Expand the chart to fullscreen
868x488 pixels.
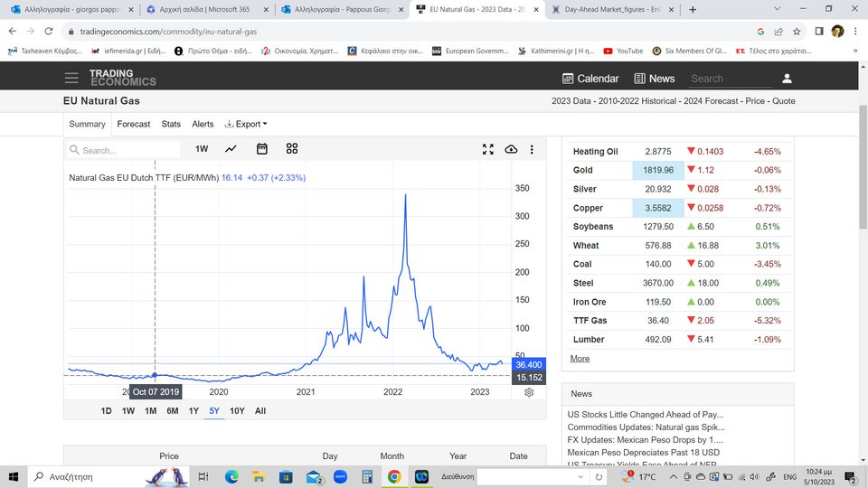pos(488,149)
